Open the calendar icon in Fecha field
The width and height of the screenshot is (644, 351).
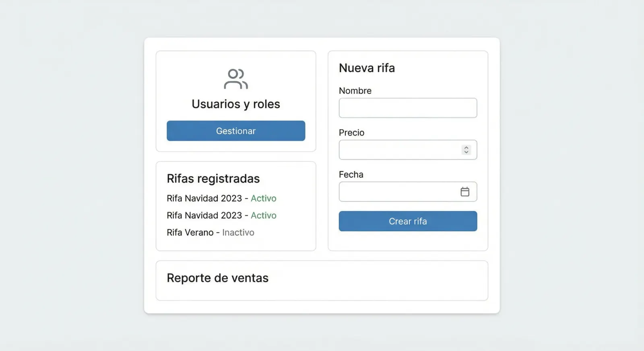tap(465, 192)
